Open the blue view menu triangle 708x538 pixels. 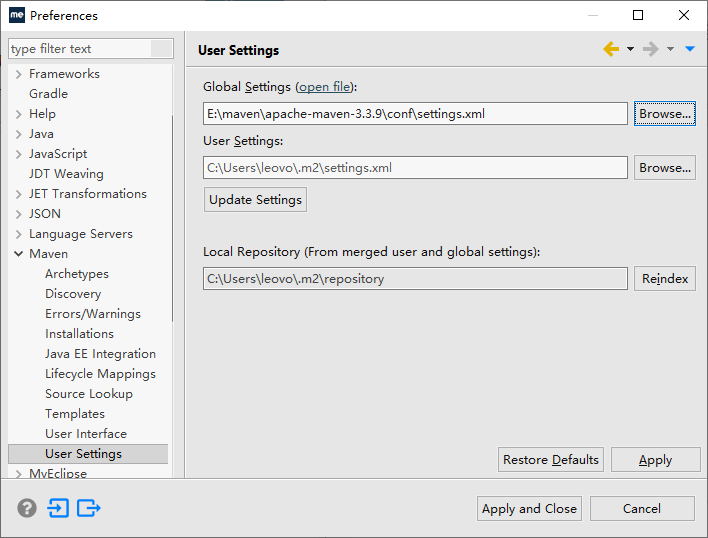pyautogui.click(x=689, y=49)
